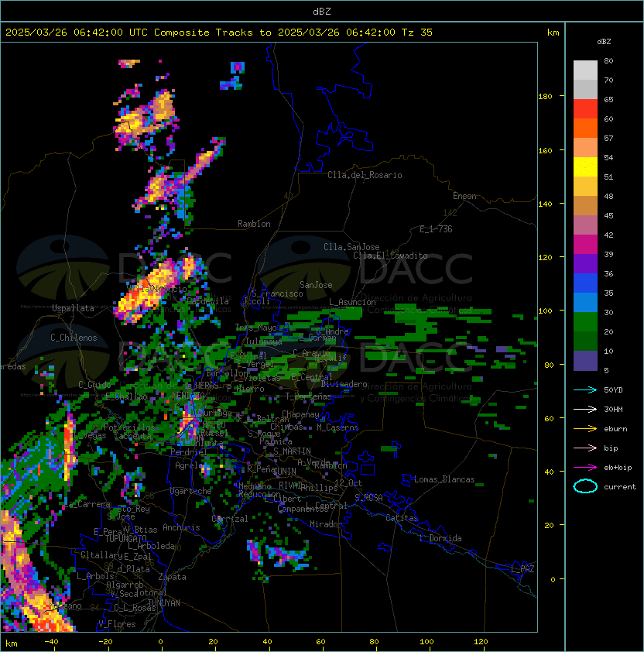The height and width of the screenshot is (652, 644).
Task: Click the 'Anchoris' map label
Action: pos(181,527)
